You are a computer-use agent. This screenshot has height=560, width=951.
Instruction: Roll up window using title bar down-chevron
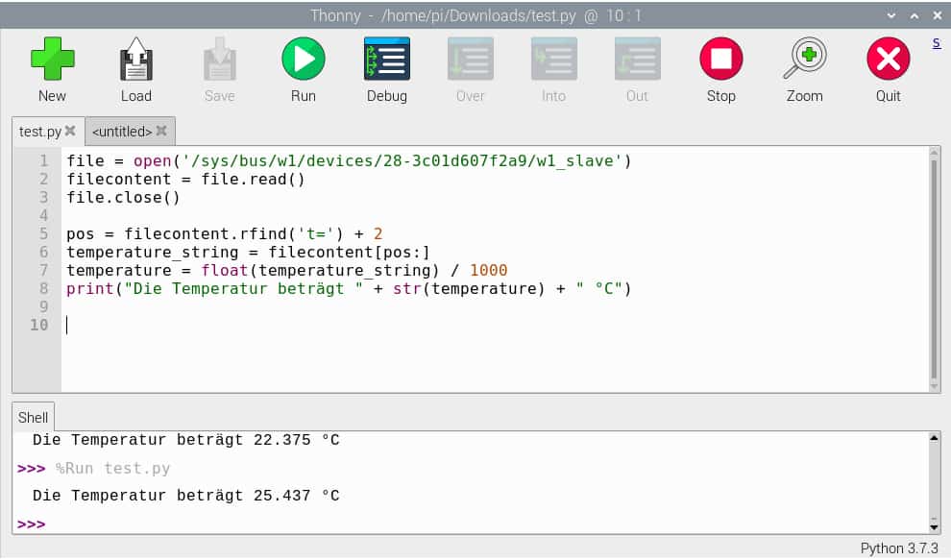click(x=890, y=15)
